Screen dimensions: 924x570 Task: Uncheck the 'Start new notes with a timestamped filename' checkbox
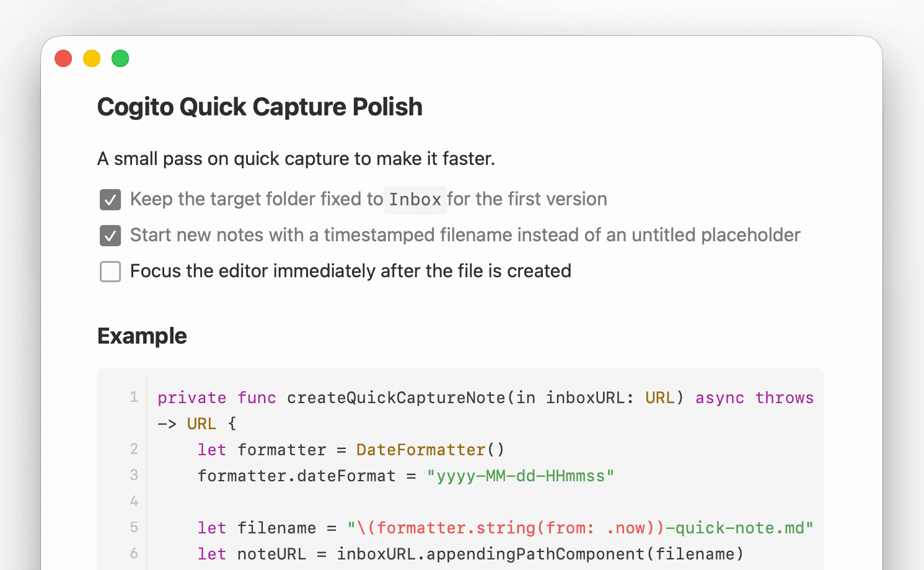[x=110, y=236]
